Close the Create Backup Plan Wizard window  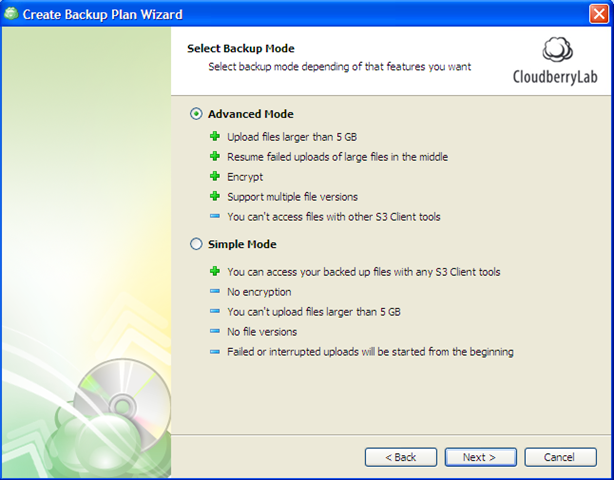click(599, 14)
